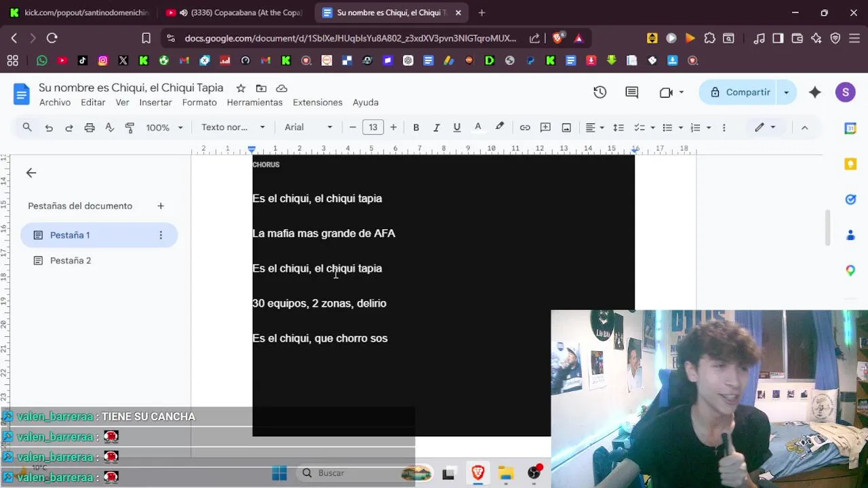
Task: Open a new browser tab
Action: [481, 12]
